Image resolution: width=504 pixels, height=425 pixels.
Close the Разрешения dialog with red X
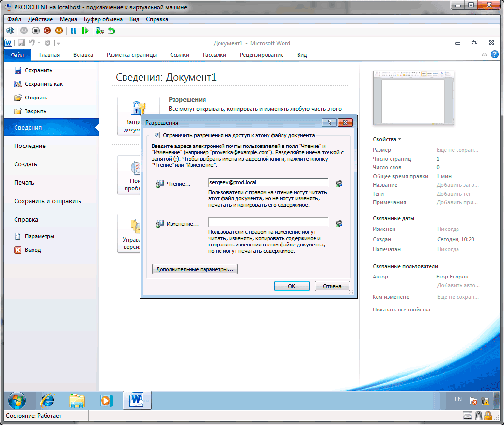345,123
